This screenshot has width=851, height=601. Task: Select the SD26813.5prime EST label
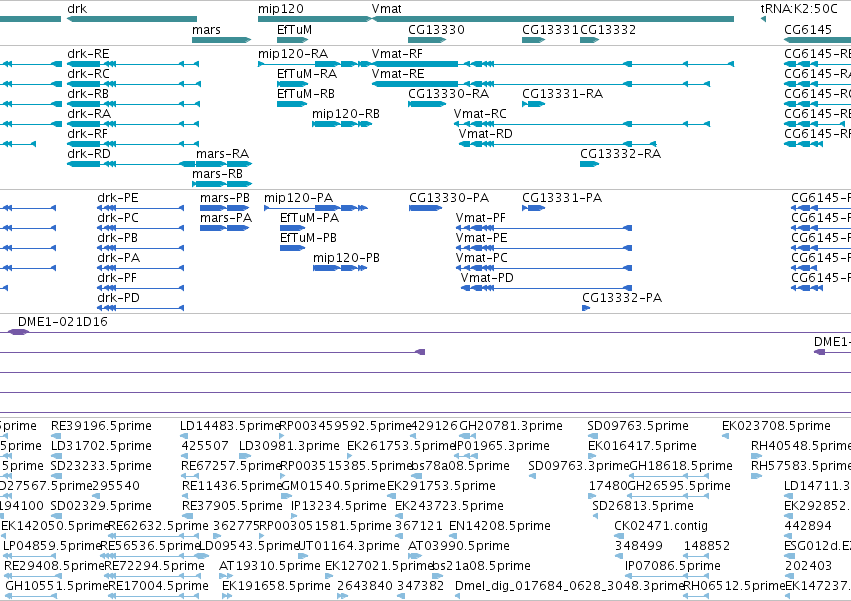click(643, 506)
